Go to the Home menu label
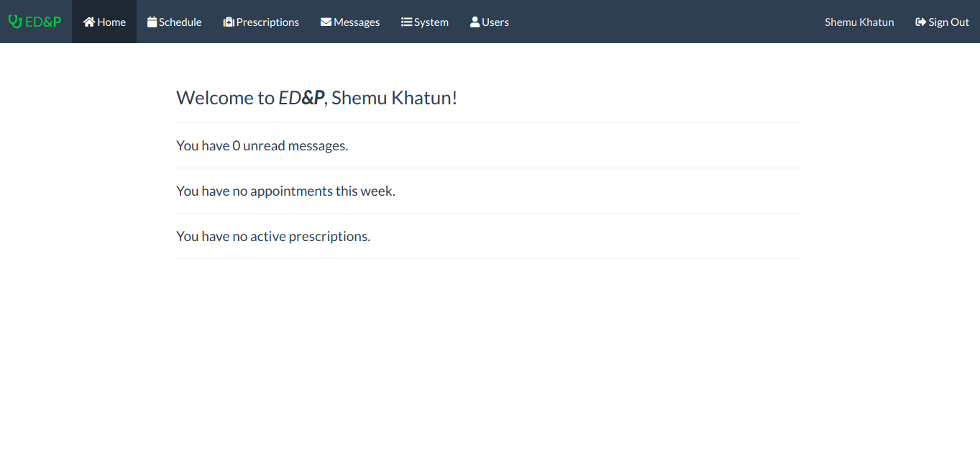Screen dimensions: 980x454 click(111, 22)
